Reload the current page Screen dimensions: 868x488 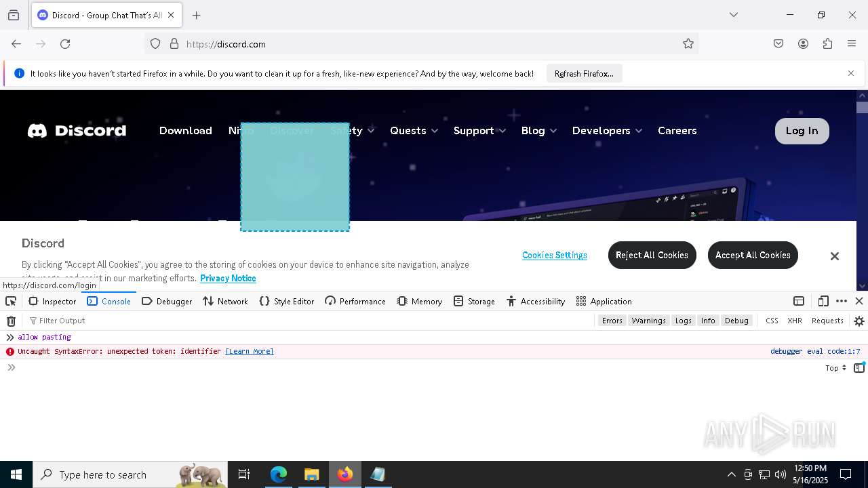[x=65, y=44]
